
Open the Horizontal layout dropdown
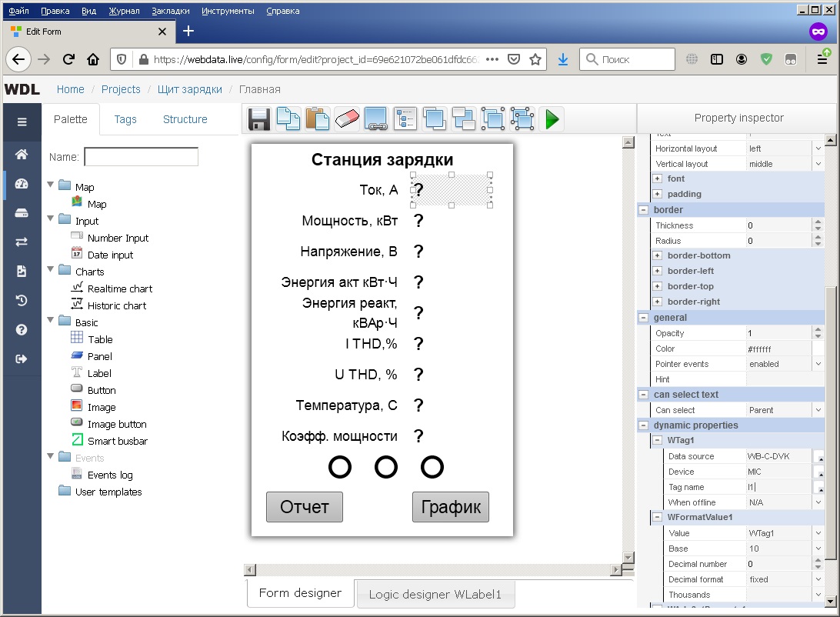click(x=785, y=148)
